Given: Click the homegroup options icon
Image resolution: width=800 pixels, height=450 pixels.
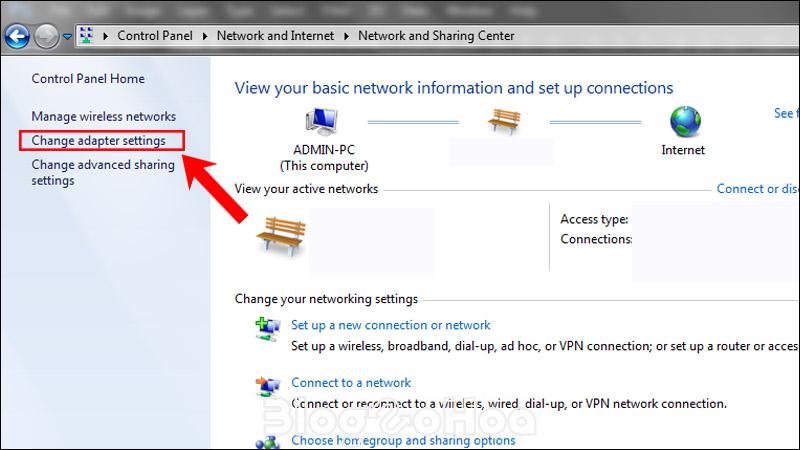Looking at the screenshot, I should point(268,442).
